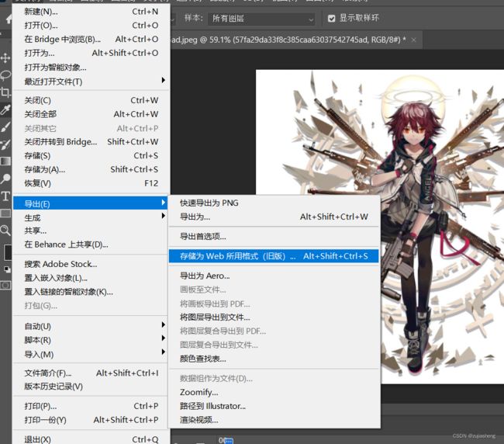
Task: Select Zoomify... export option
Action: [x=274, y=392]
